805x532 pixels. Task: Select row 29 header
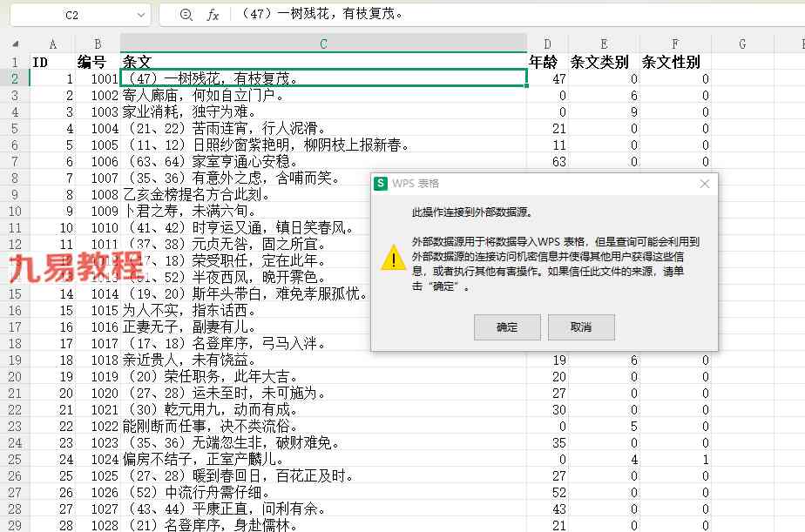click(x=14, y=525)
